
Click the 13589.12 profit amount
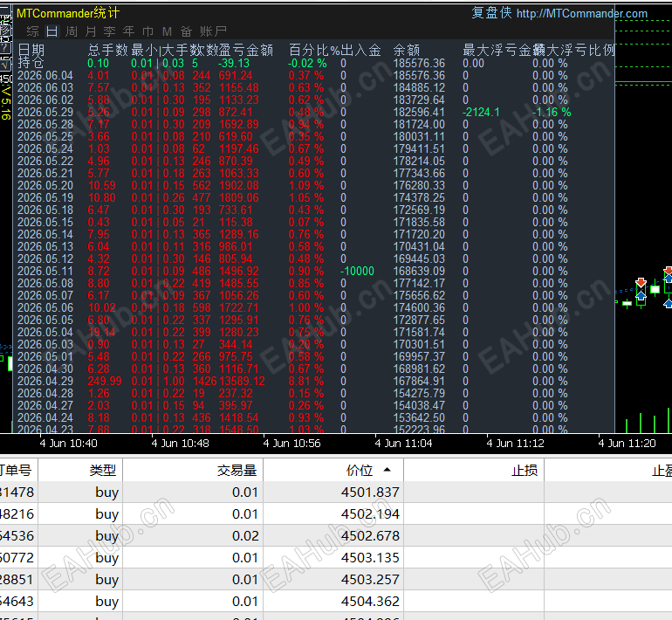[x=242, y=381]
